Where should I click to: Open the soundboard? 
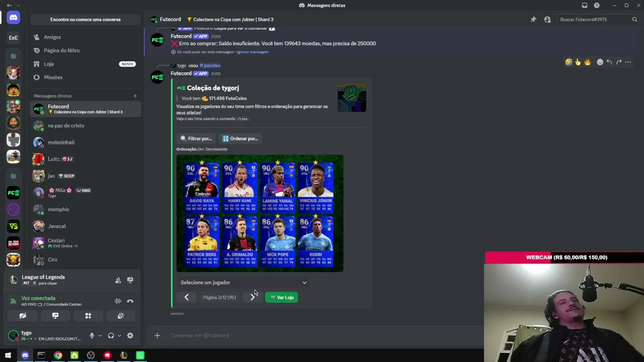point(121,316)
